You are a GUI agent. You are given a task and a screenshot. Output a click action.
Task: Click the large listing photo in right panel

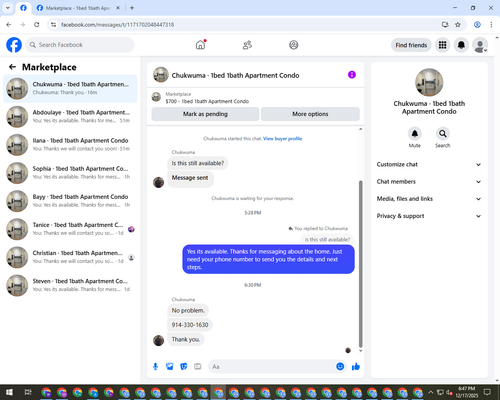coord(429,82)
